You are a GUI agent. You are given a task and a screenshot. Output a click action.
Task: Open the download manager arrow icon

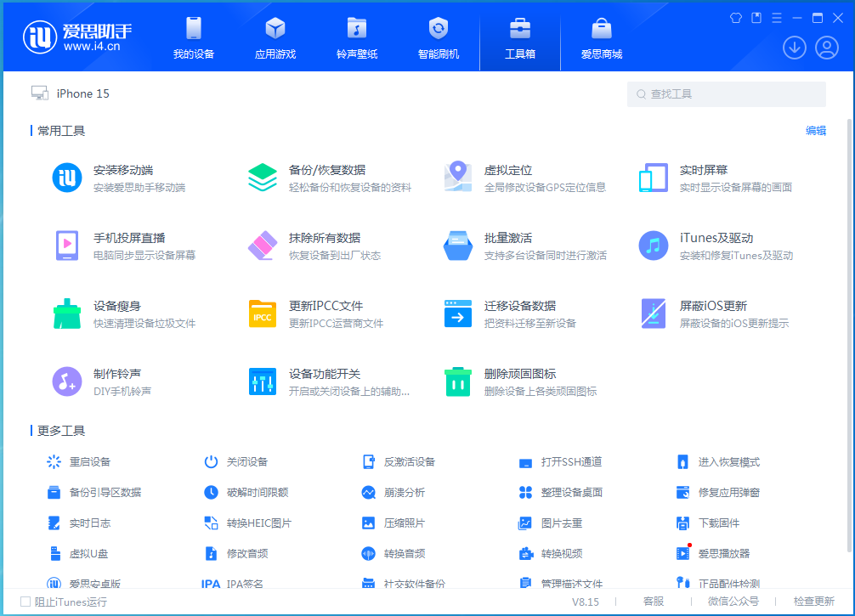click(x=795, y=48)
